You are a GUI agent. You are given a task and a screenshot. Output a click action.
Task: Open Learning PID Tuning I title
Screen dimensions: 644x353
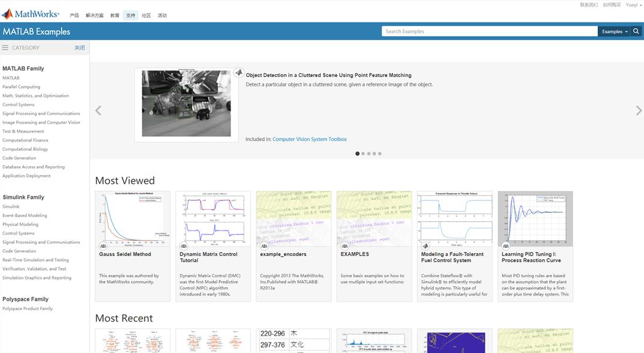point(531,257)
